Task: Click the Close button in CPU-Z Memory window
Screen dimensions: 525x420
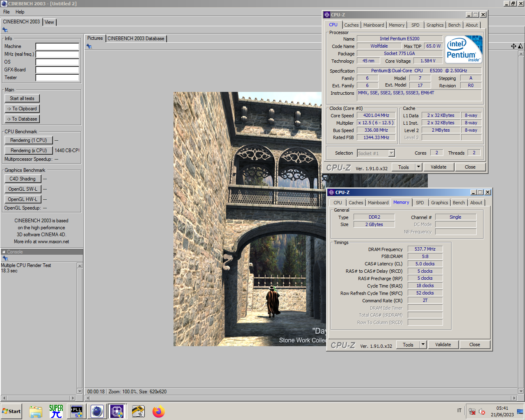Action: (x=475, y=345)
